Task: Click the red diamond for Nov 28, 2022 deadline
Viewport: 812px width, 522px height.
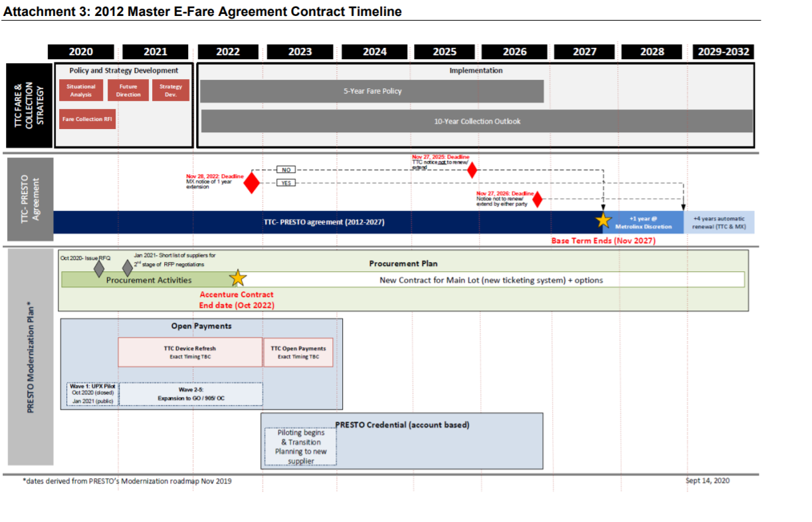Action: click(x=251, y=182)
